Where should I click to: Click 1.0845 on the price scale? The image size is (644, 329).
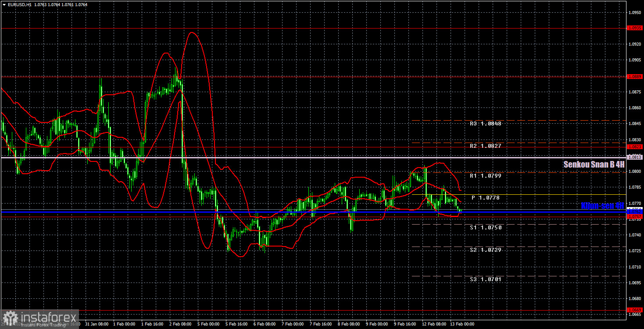635,124
